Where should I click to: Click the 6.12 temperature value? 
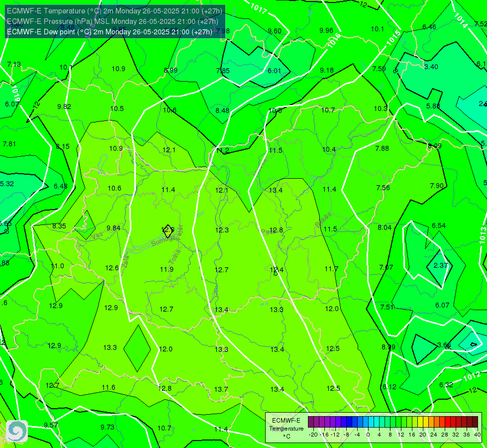point(390,387)
